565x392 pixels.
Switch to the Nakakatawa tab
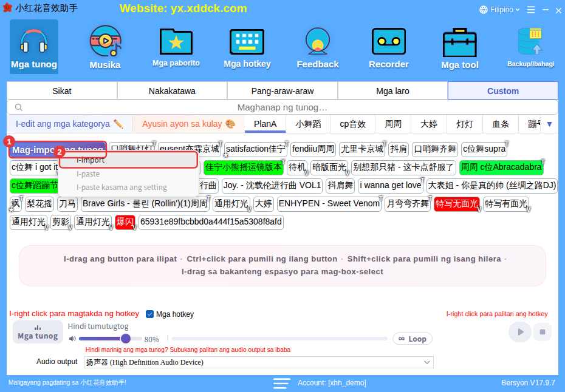[x=172, y=90]
